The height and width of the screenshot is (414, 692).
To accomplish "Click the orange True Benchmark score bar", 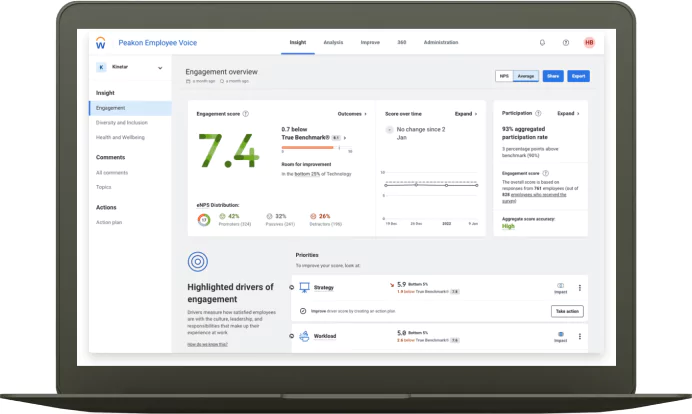I will [308, 147].
